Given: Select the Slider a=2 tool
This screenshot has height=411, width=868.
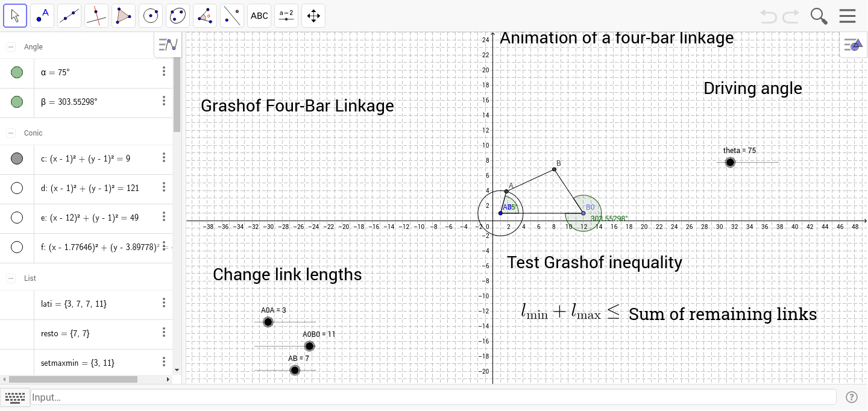Looking at the screenshot, I should click(286, 16).
